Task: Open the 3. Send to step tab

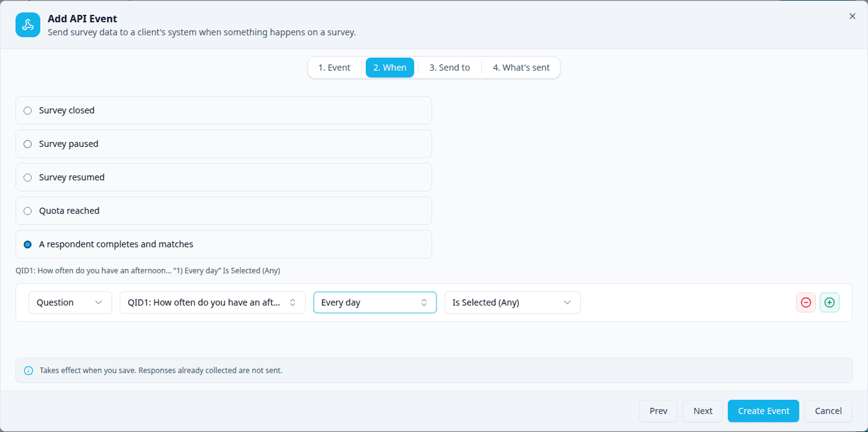Action: (449, 68)
